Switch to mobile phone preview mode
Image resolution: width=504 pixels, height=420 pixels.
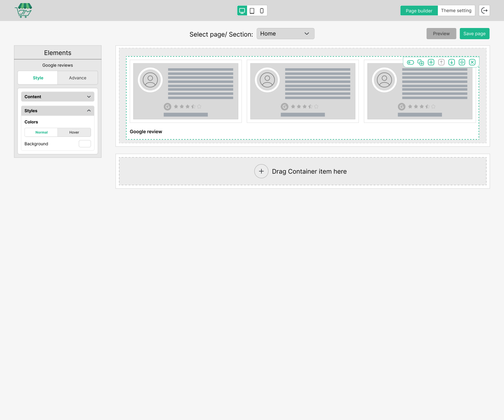[x=262, y=10]
